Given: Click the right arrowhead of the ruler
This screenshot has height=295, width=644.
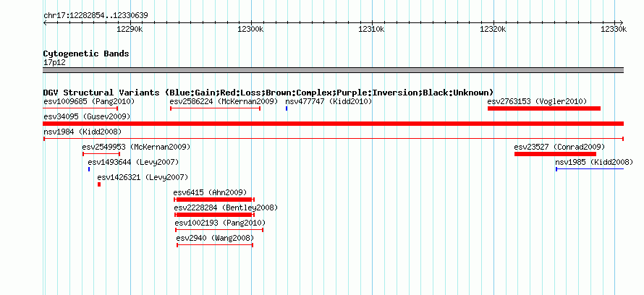Looking at the screenshot, I should 622,22.
